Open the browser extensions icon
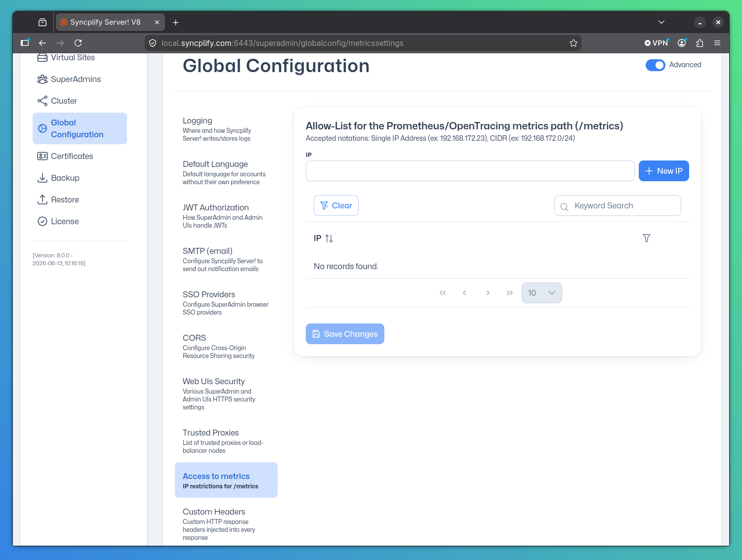Screen dimensions: 742x560 700,43
